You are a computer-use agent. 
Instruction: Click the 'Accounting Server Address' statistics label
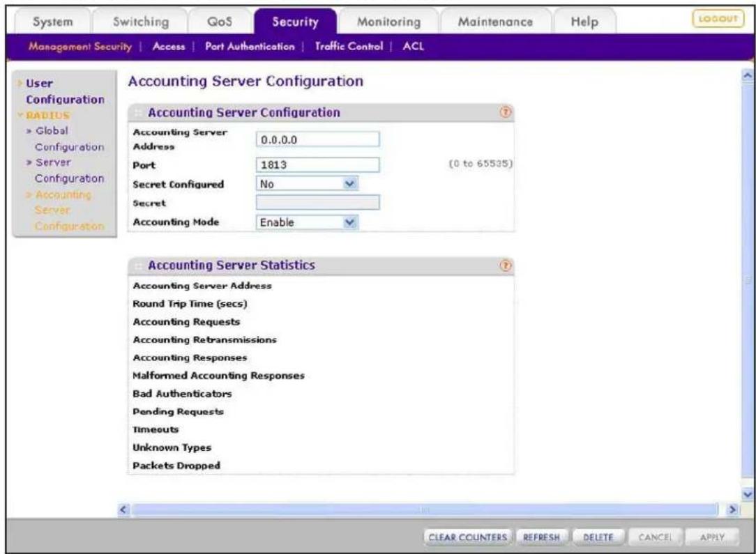[x=202, y=286]
